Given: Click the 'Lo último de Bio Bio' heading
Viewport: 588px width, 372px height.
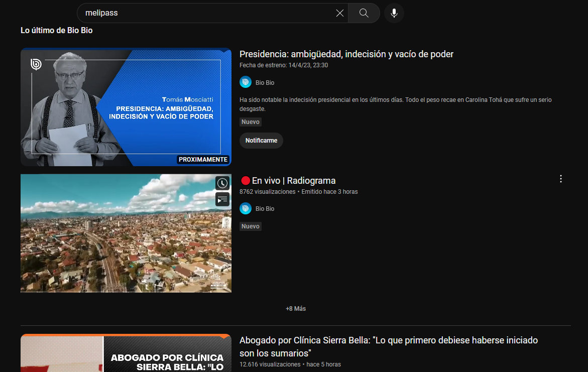Looking at the screenshot, I should pyautogui.click(x=57, y=31).
